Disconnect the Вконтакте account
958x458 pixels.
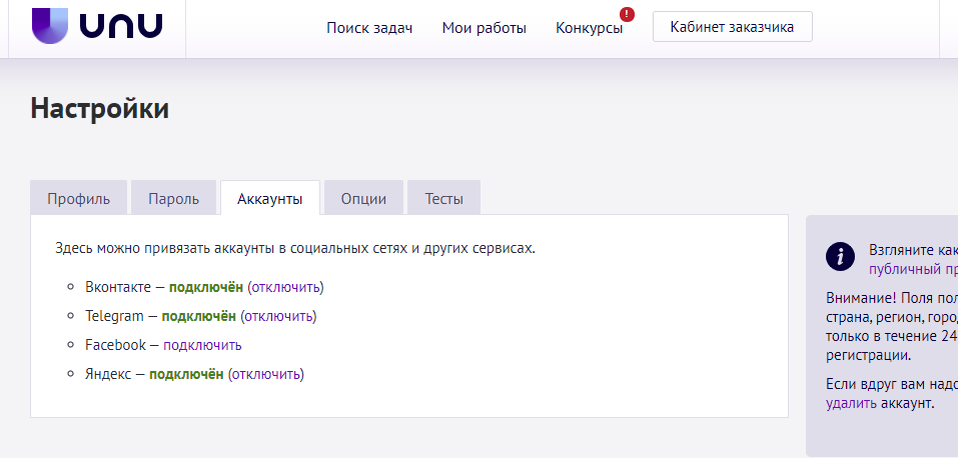pyautogui.click(x=286, y=287)
